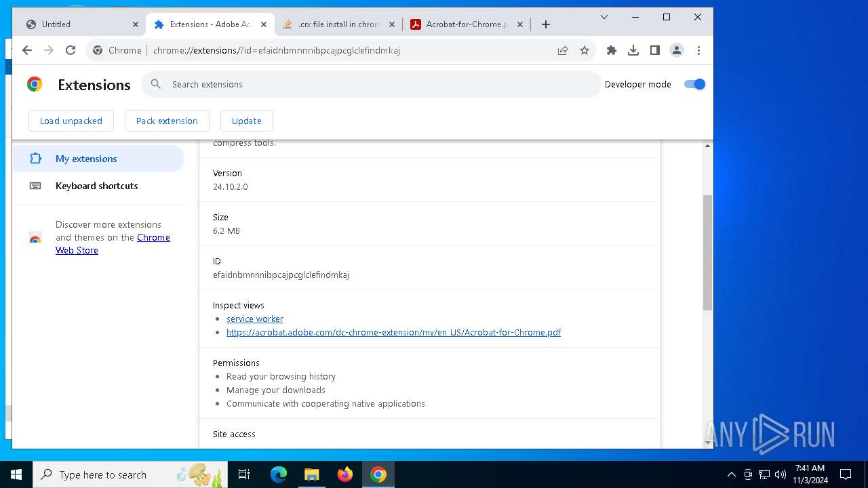Click the Update button
The image size is (868, 488).
[x=247, y=121]
